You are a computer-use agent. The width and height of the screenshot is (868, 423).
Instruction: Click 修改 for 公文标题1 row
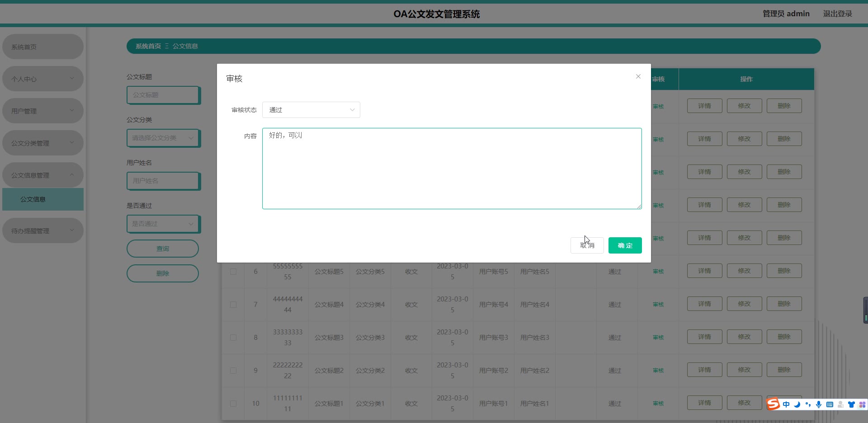(x=744, y=403)
